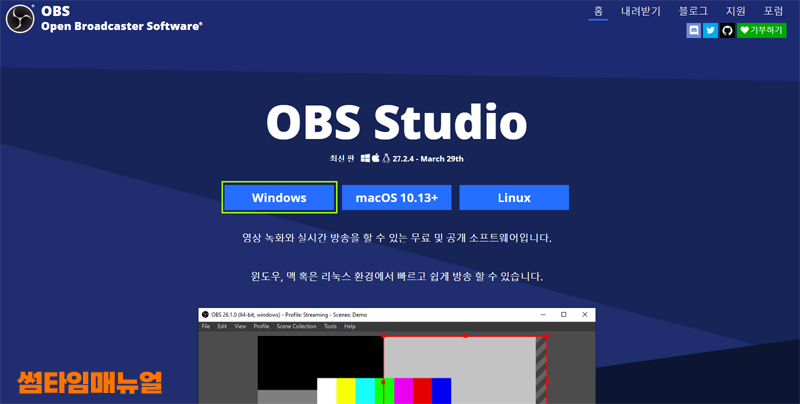Click the Linux penguin icon beside version
This screenshot has height=404, width=800.
pyautogui.click(x=386, y=158)
